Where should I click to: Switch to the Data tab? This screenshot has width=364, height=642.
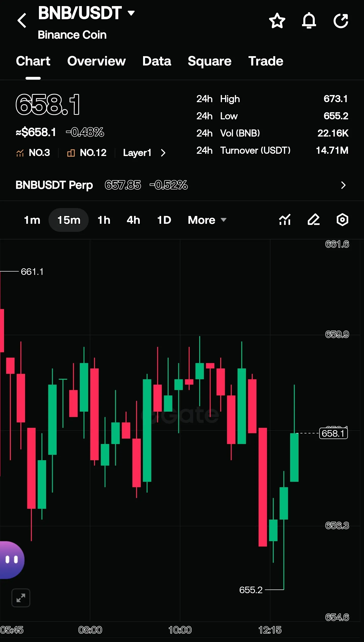(x=157, y=61)
